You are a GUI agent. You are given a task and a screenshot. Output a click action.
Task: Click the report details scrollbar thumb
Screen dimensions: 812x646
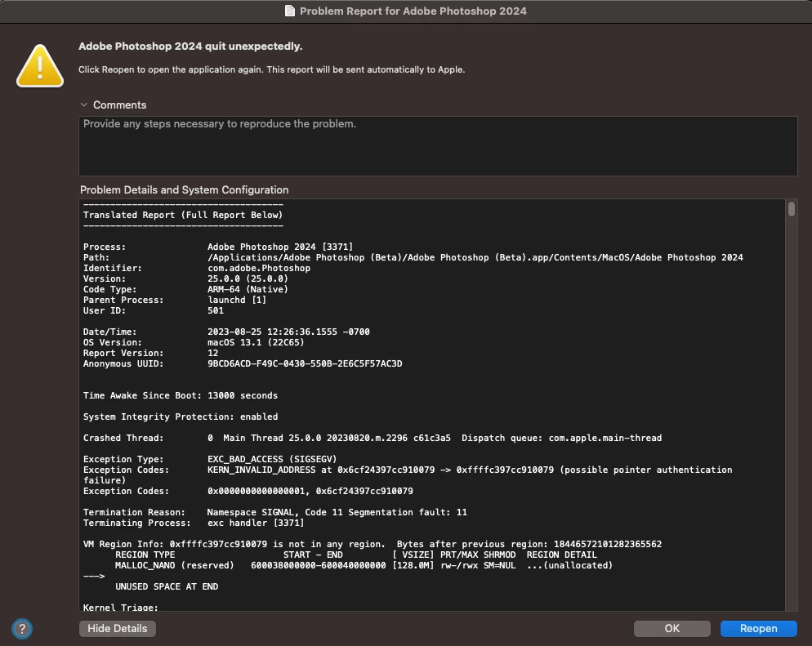792,209
